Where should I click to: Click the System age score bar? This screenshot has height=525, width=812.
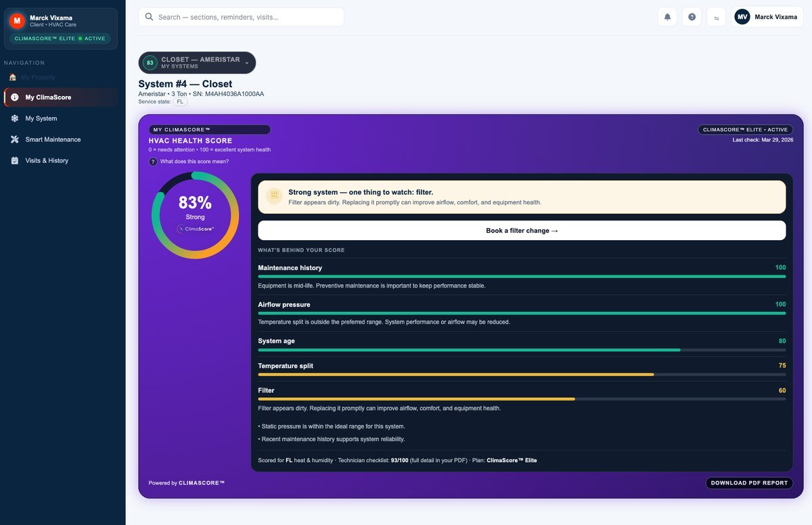(522, 350)
